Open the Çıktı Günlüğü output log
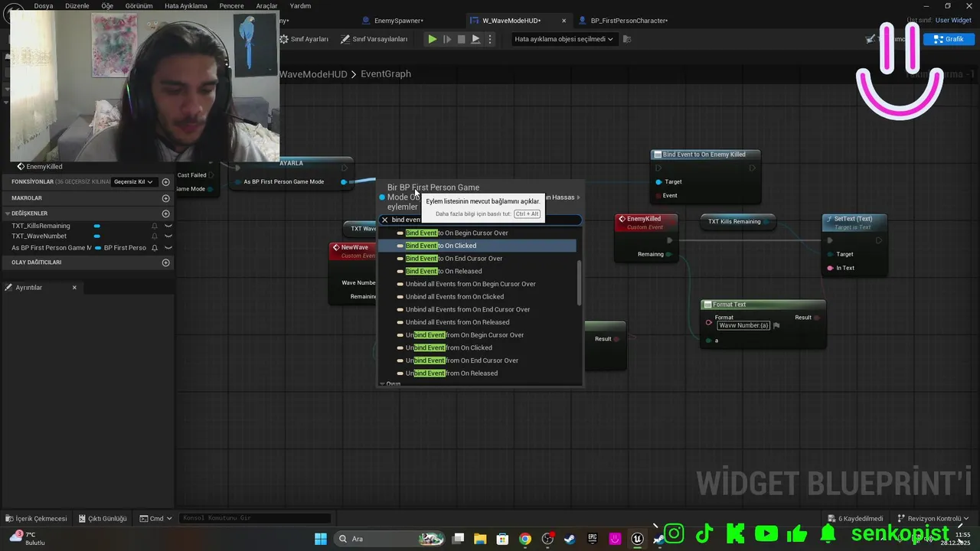The width and height of the screenshot is (980, 551). pos(102,518)
